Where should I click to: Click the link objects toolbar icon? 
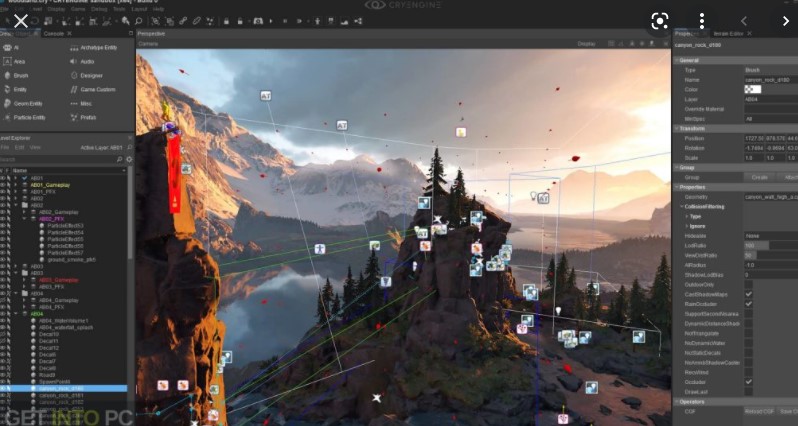click(x=183, y=21)
